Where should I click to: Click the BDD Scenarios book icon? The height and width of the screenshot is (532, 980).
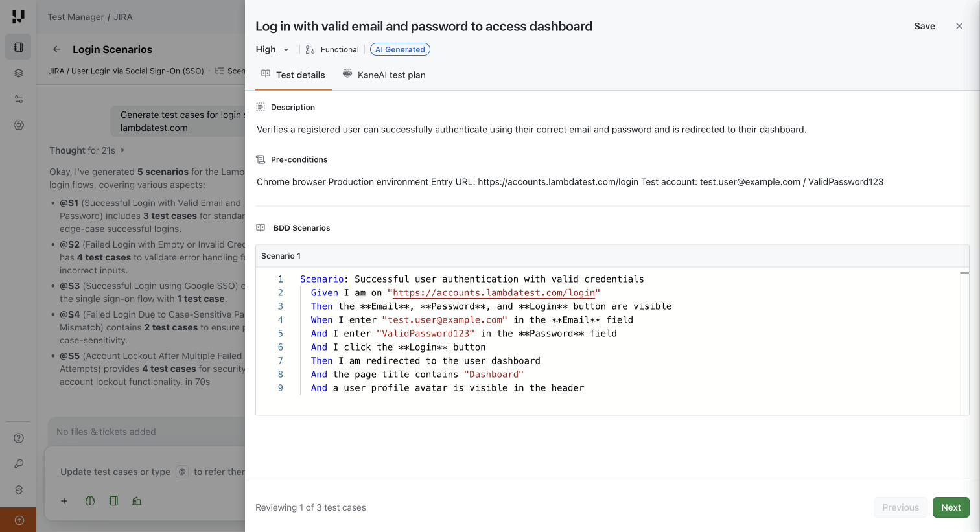[261, 227]
